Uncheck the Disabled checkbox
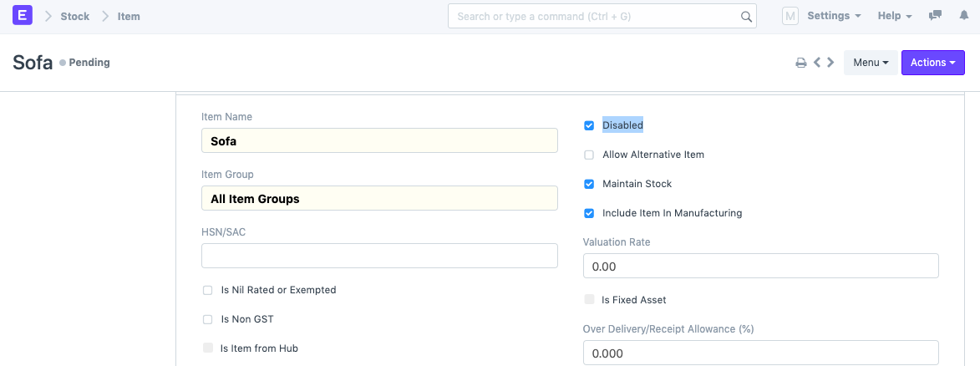Screen dimensions: 980x366 point(589,125)
